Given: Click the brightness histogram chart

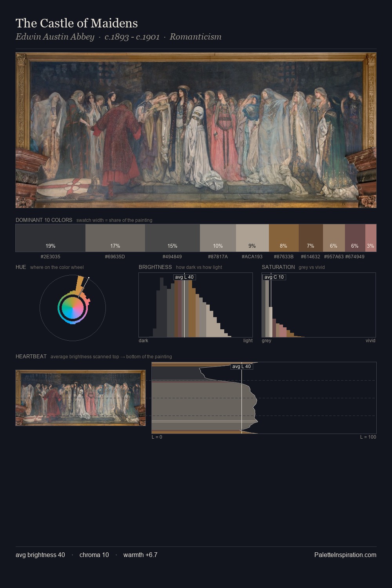Looking at the screenshot, I should [x=196, y=305].
